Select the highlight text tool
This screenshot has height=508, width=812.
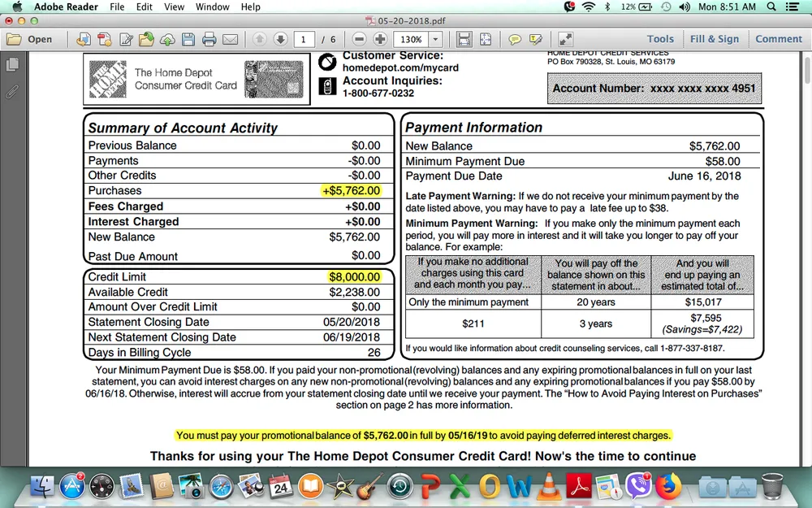click(x=535, y=39)
